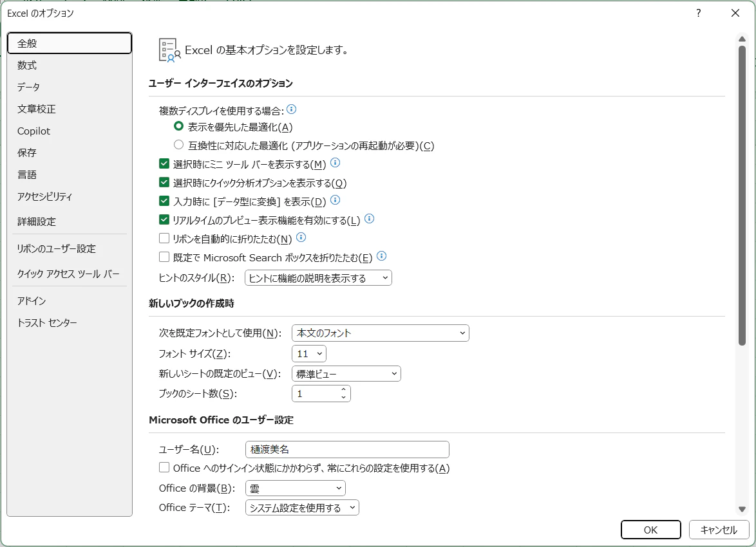Open 文章校正 category in sidebar
Screen dimensions: 756x547
coord(70,109)
